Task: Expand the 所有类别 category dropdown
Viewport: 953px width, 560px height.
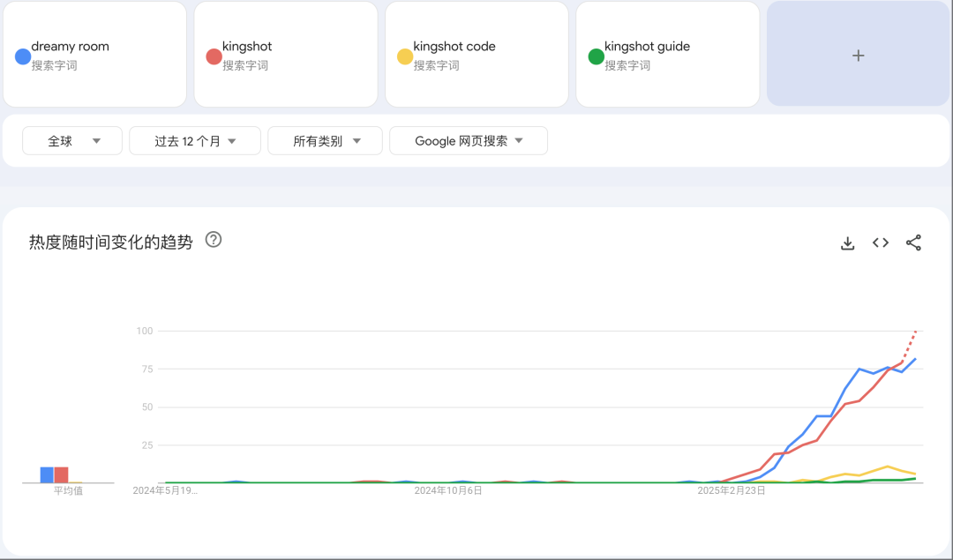Action: (325, 141)
